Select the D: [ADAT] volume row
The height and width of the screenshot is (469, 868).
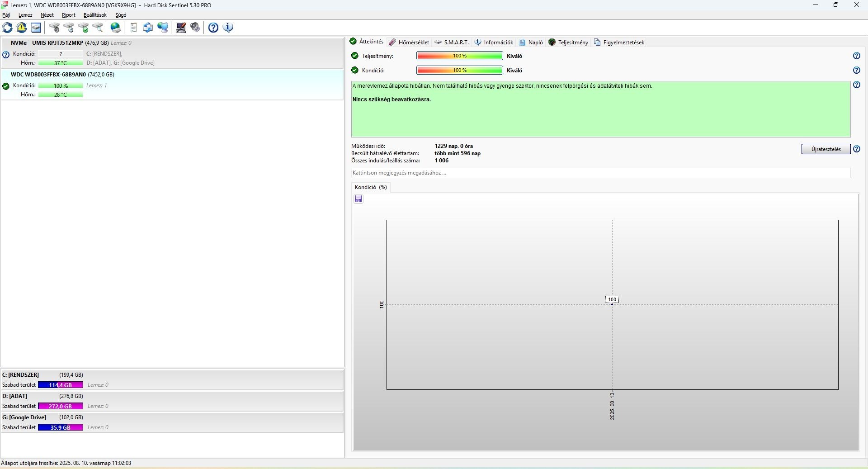pyautogui.click(x=172, y=401)
